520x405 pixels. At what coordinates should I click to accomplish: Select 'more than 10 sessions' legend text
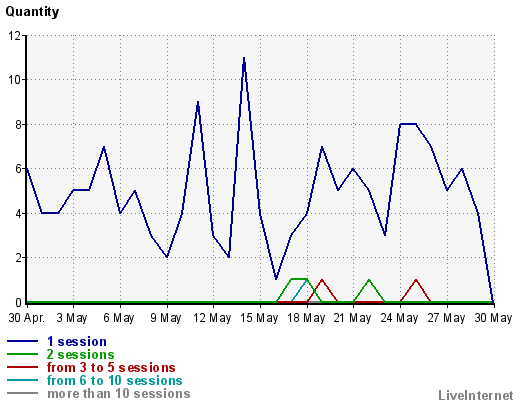(x=119, y=393)
